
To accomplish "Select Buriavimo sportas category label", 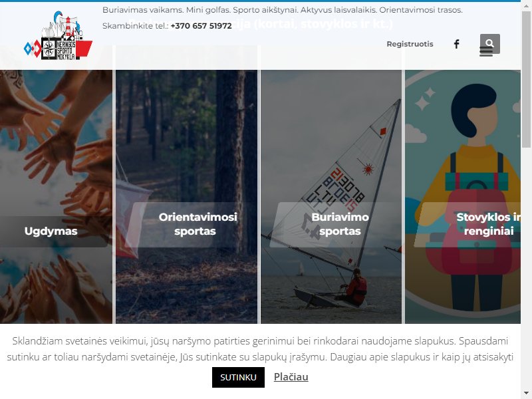I will coord(340,224).
